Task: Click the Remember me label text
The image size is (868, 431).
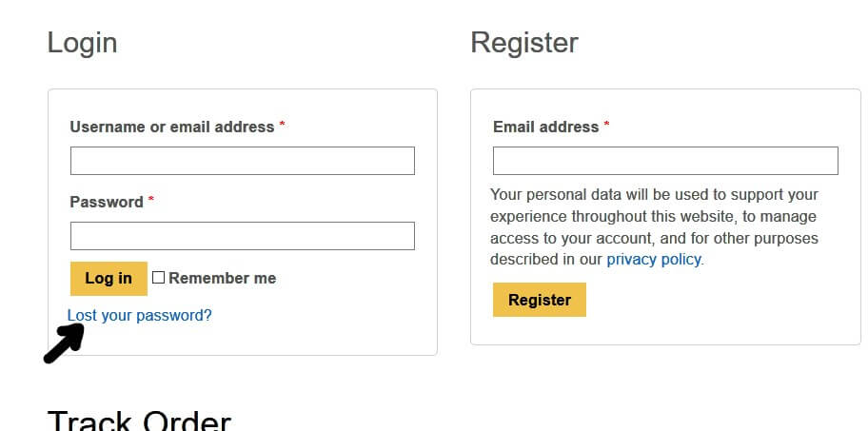Action: (223, 278)
